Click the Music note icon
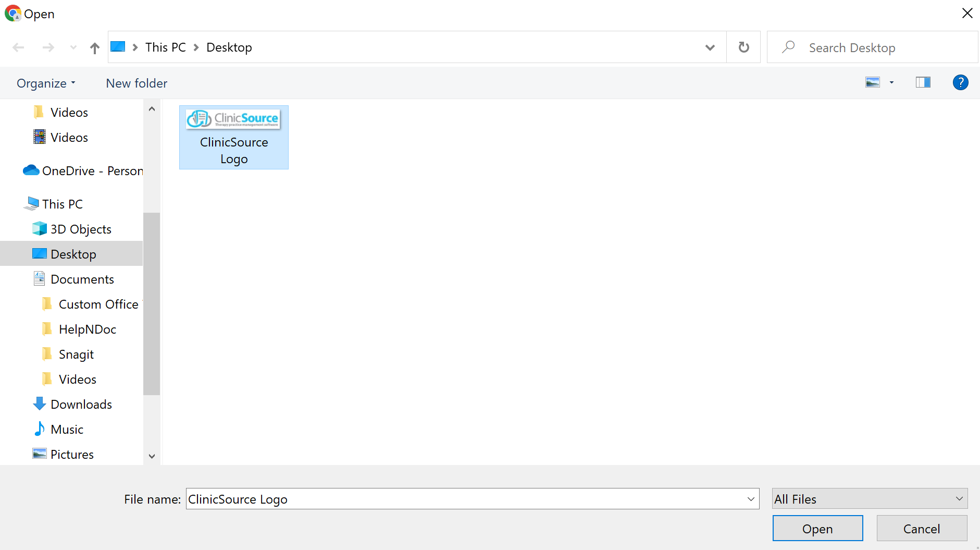 [x=39, y=429]
